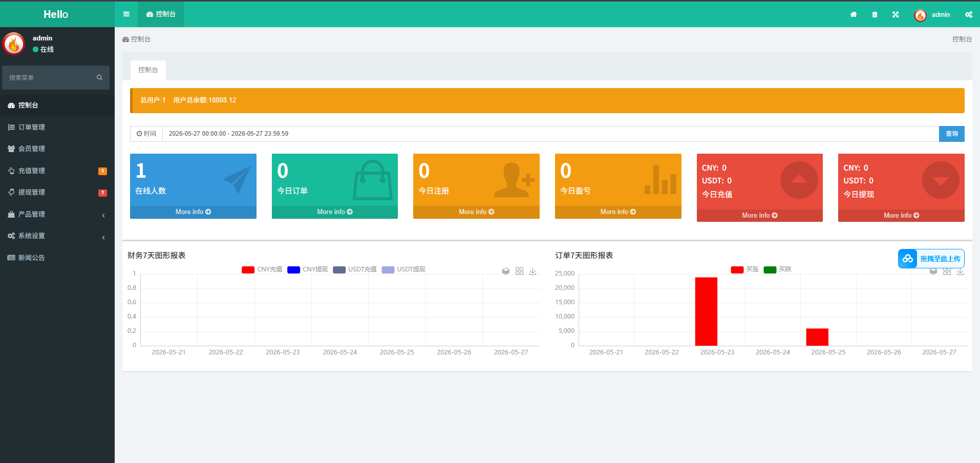Toggle the sidebar hamburger menu icon

tap(126, 14)
